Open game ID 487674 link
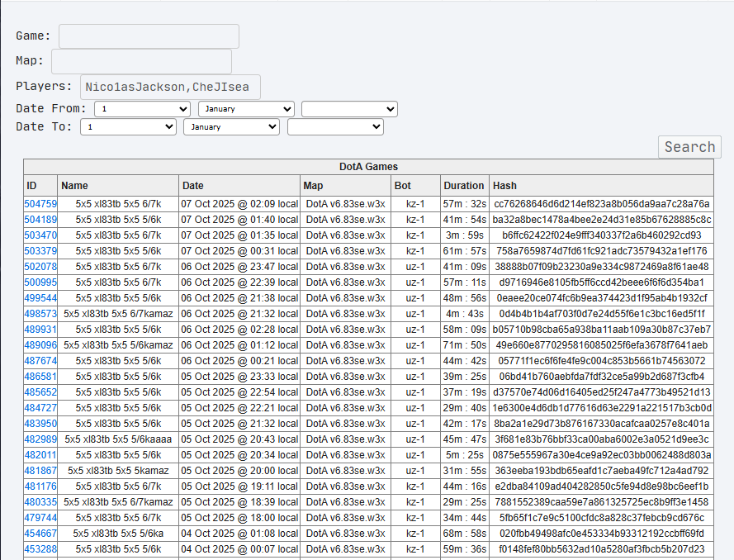734x560 pixels. (40, 361)
